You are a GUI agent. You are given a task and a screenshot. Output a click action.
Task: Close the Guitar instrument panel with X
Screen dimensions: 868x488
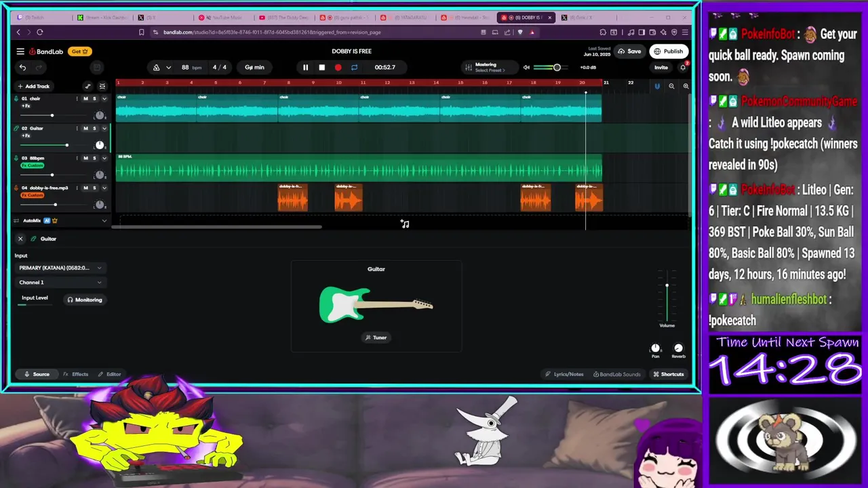[x=20, y=239]
